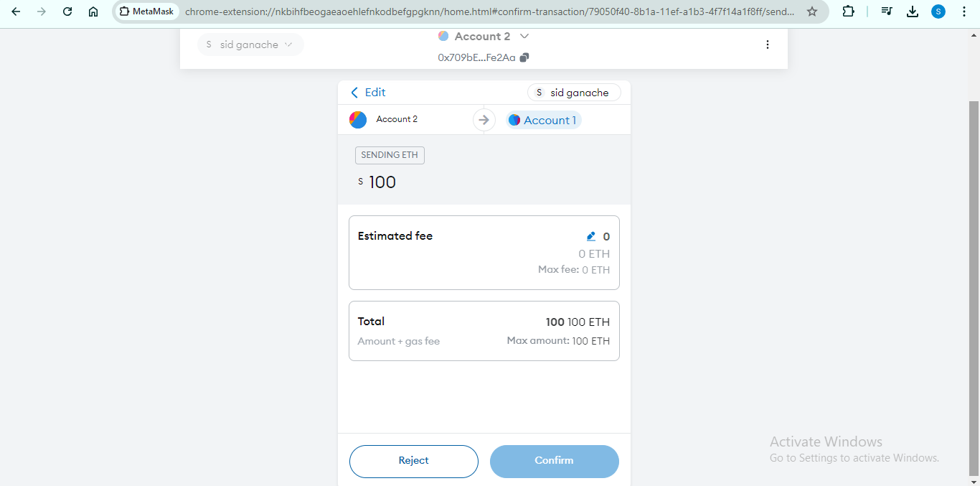Expand the sid ganache network dropdown
Image resolution: width=980 pixels, height=486 pixels.
(250, 45)
